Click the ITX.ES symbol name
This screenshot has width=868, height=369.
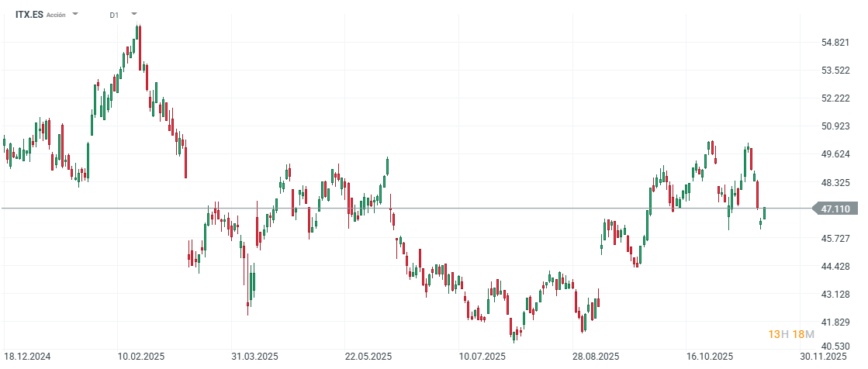[29, 15]
